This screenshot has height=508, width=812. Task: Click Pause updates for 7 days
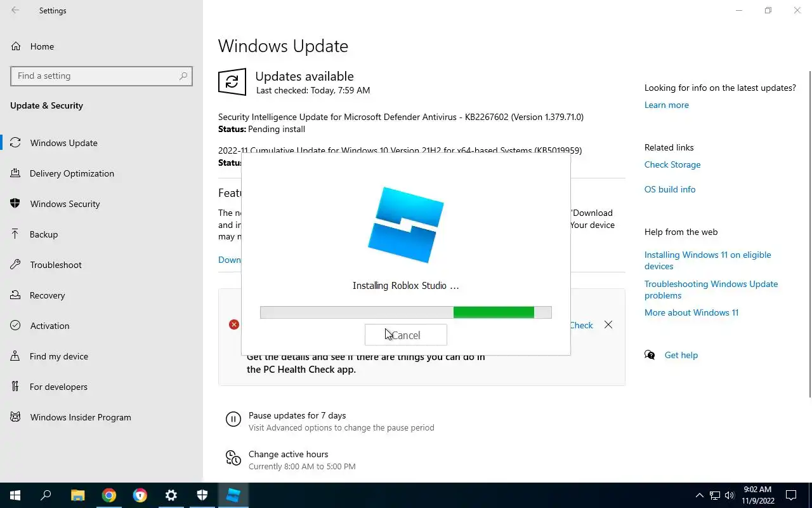[297, 415]
